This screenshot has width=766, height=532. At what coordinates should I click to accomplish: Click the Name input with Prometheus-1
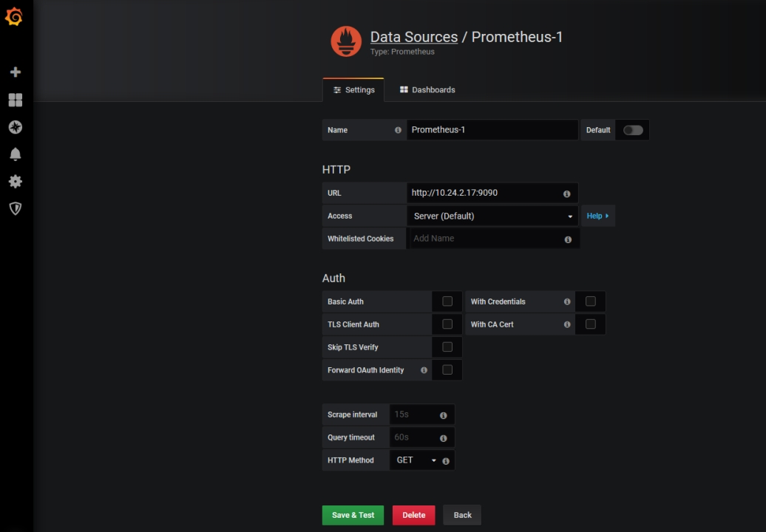coord(492,130)
